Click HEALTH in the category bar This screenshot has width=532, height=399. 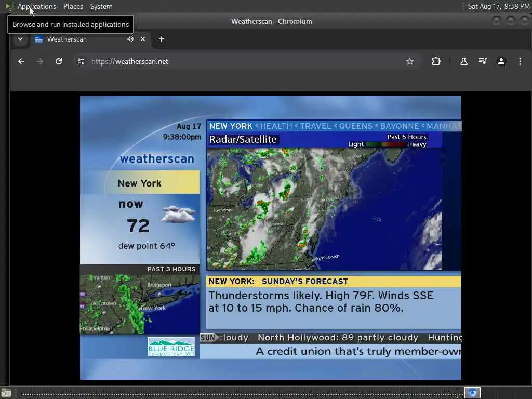click(x=276, y=126)
